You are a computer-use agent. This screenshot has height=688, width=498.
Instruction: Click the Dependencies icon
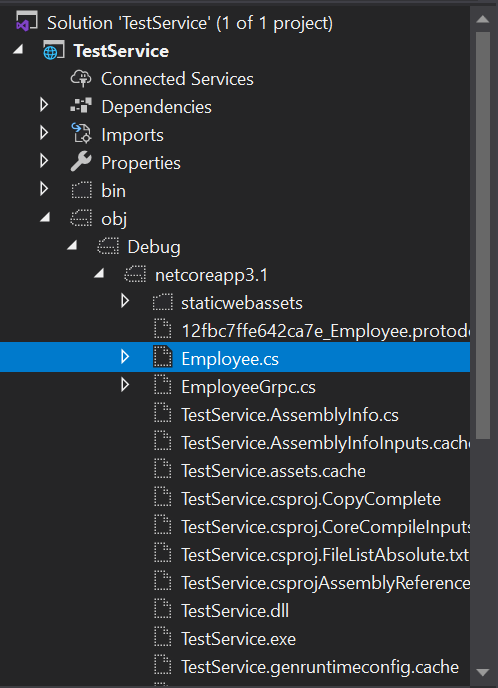81,107
